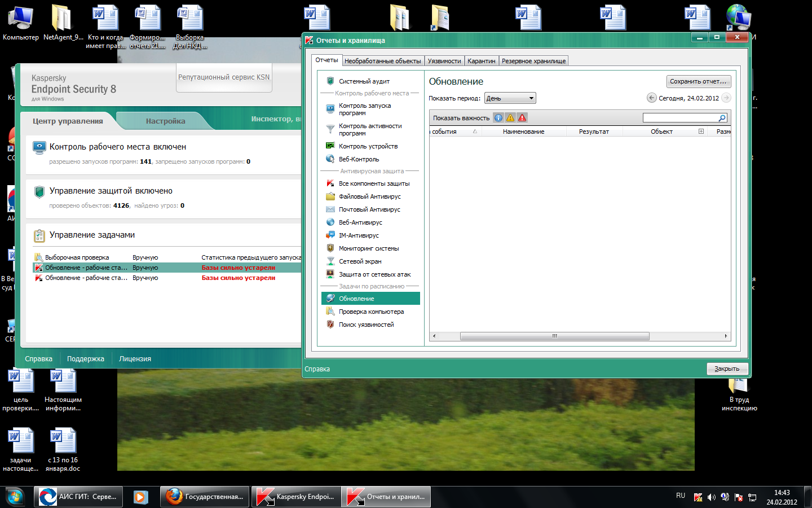The height and width of the screenshot is (508, 812).
Task: Open the Kaspersky tray icon in the system tray
Action: coord(698,497)
